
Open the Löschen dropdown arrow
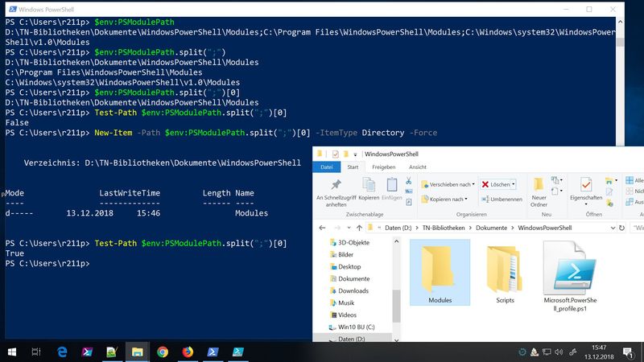(x=514, y=184)
